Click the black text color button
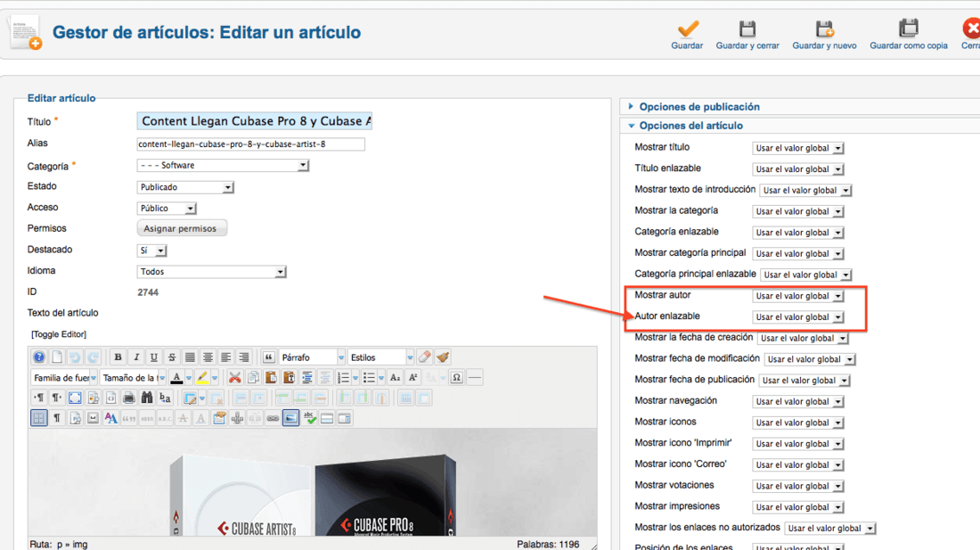Image resolution: width=980 pixels, height=550 pixels. coord(177,377)
